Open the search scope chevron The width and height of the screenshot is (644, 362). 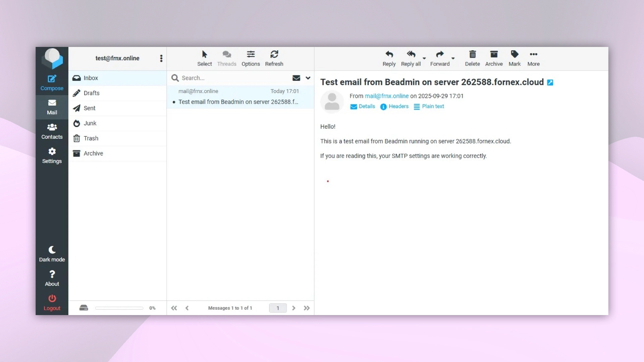pyautogui.click(x=308, y=78)
